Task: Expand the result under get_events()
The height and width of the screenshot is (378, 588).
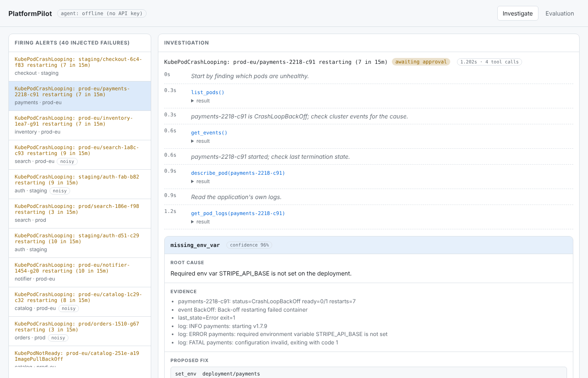Action: tap(201, 141)
